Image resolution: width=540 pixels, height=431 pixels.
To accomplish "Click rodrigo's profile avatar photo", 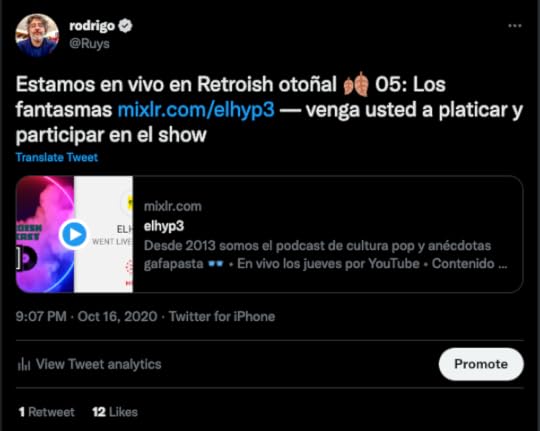I will [37, 35].
